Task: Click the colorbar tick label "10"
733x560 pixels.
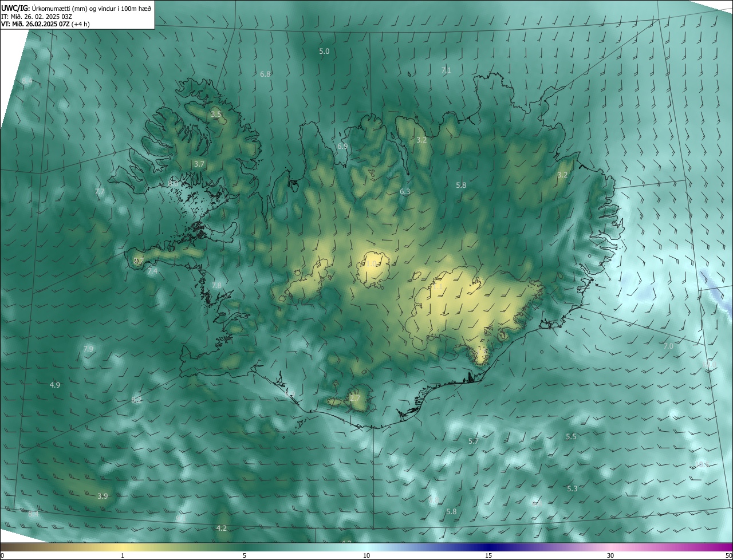Action: point(366,556)
